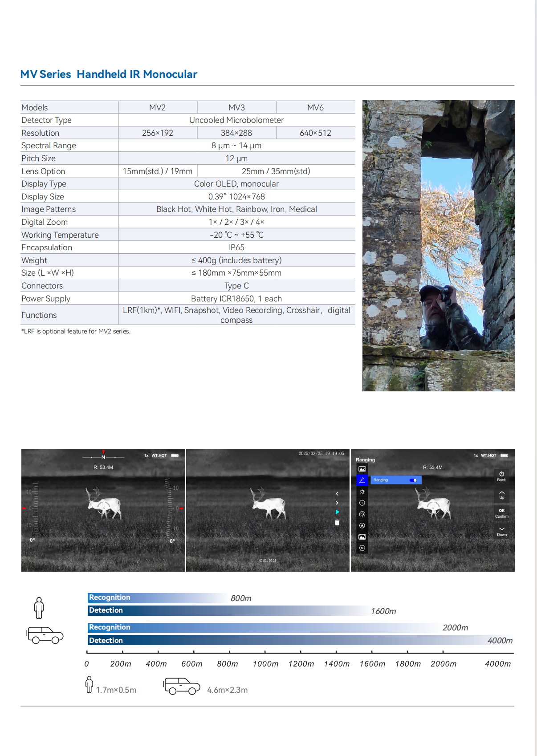The width and height of the screenshot is (537, 756).
Task: Open the hexagon settings icon in Ranging menu
Action: [x=362, y=548]
